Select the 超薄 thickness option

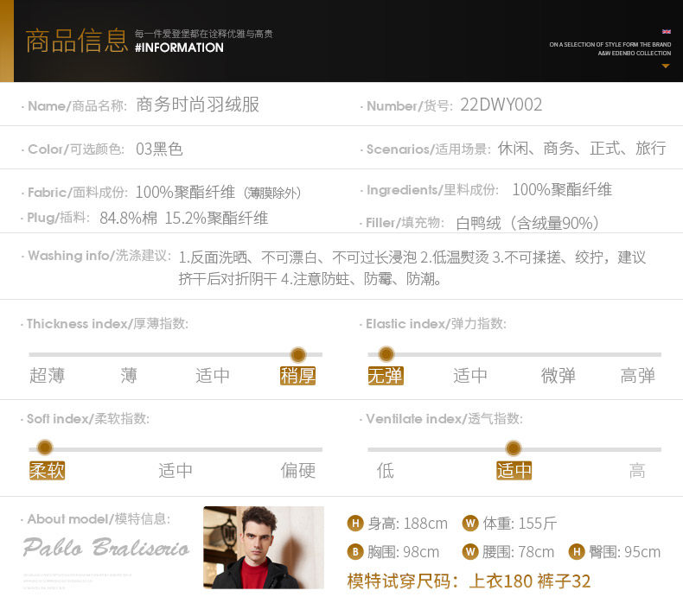click(47, 376)
